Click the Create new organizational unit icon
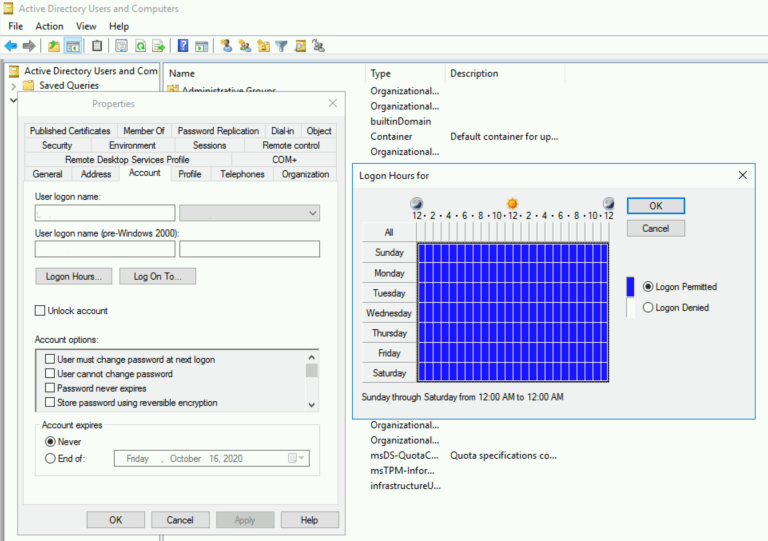The height and width of the screenshot is (541, 768). click(x=263, y=46)
